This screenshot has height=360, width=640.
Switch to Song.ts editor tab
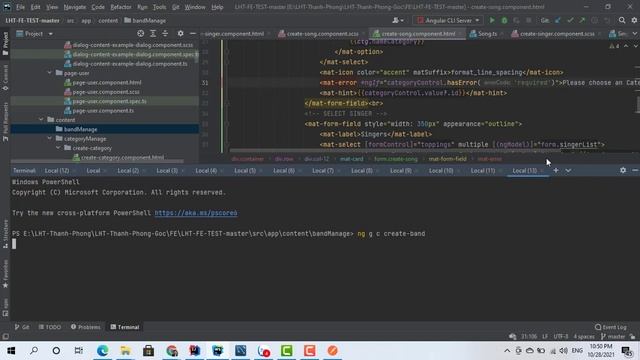[x=487, y=33]
